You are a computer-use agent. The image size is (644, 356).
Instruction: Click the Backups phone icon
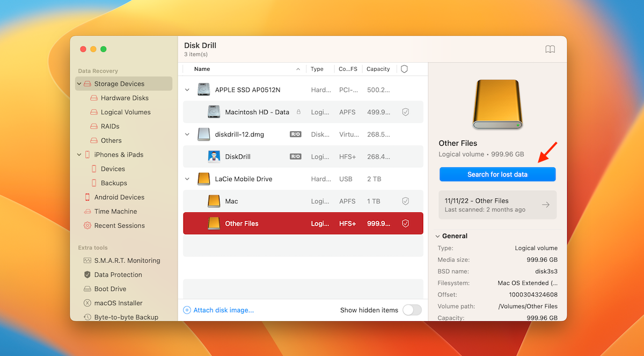(x=94, y=183)
